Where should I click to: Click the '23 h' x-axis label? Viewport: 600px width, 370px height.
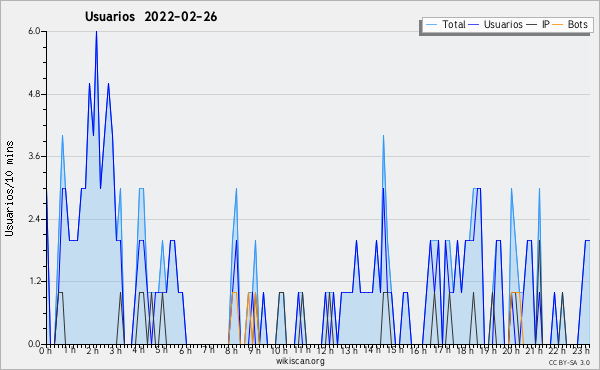pyautogui.click(x=581, y=351)
